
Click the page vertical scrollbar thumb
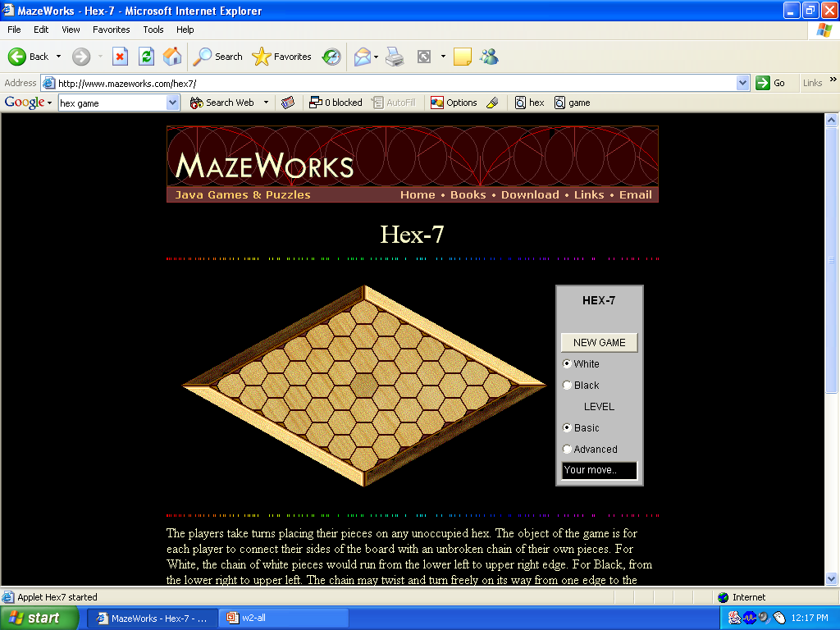tap(831, 258)
